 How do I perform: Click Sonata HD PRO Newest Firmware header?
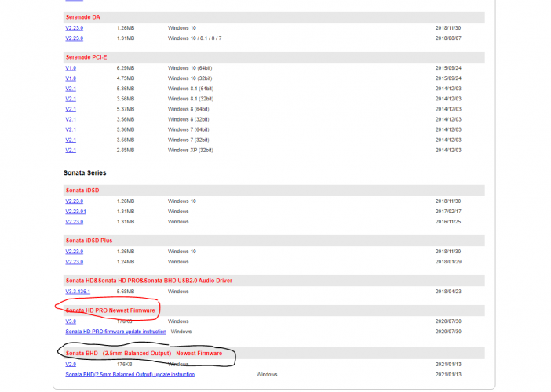point(274,310)
